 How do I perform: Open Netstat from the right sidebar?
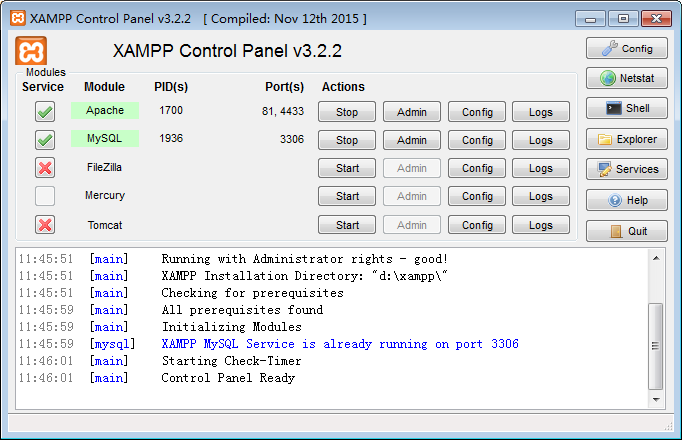[x=626, y=78]
